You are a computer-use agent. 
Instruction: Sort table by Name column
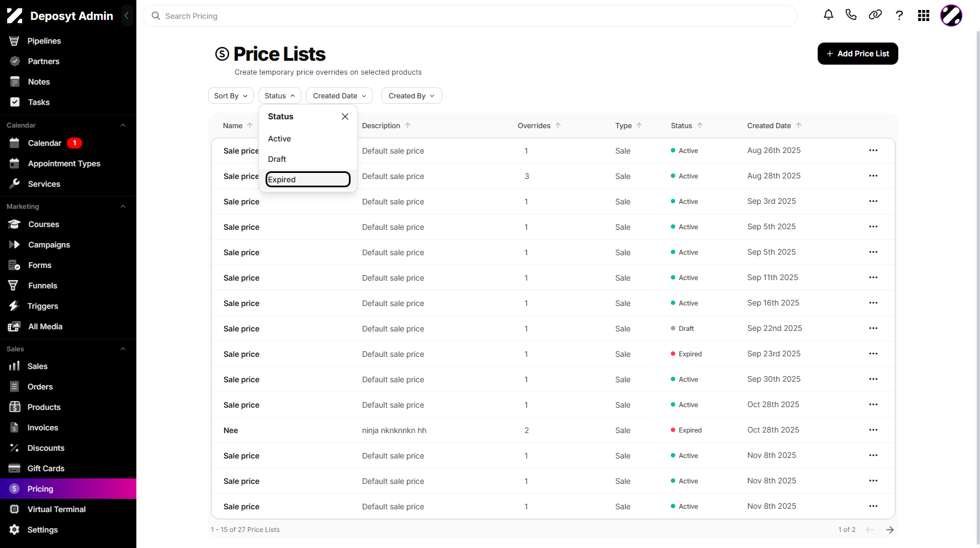coord(238,126)
